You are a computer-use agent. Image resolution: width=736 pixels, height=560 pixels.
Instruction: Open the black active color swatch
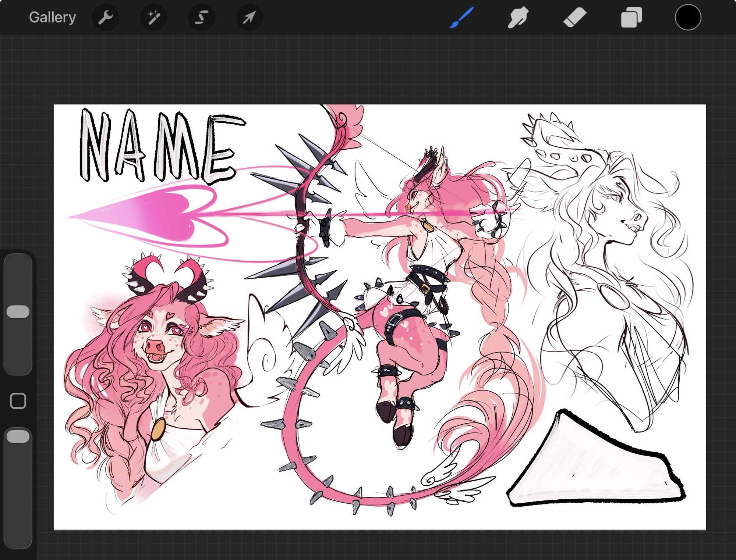[687, 17]
